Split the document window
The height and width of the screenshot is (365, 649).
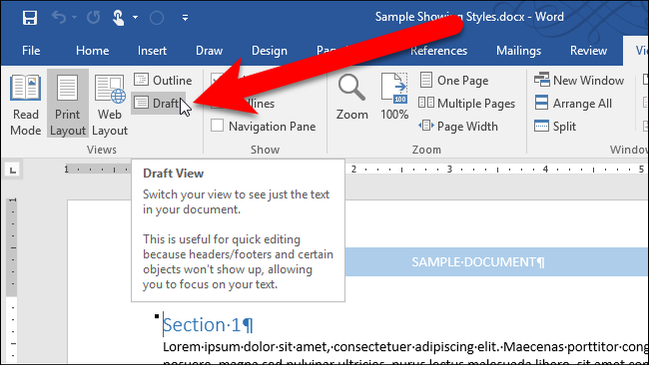tap(555, 126)
